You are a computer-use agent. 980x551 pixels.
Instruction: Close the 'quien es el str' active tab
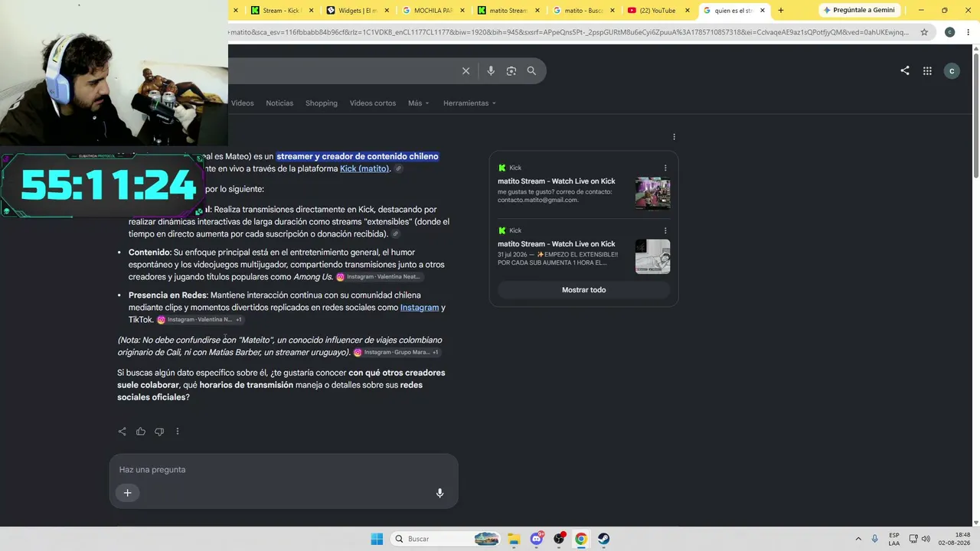coord(762,11)
